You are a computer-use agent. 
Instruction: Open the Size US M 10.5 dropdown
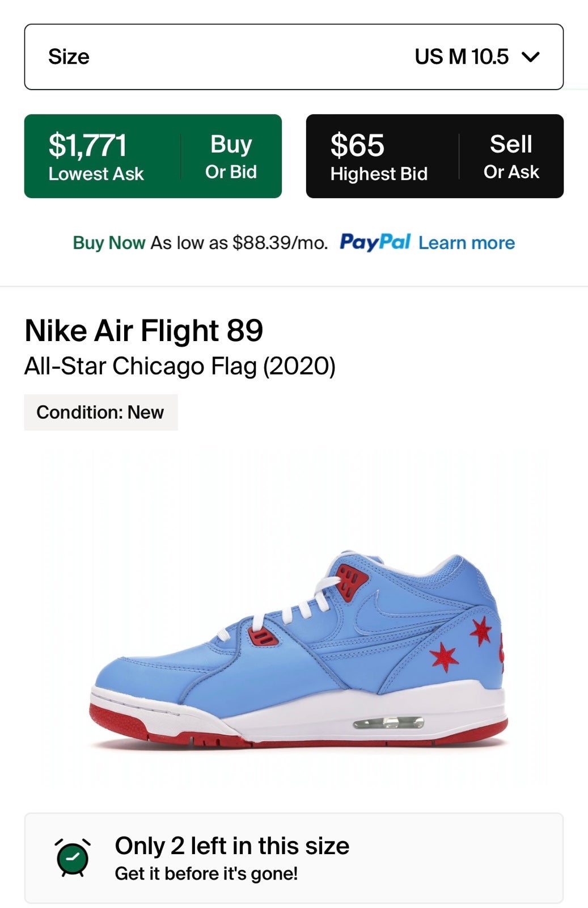coord(294,57)
